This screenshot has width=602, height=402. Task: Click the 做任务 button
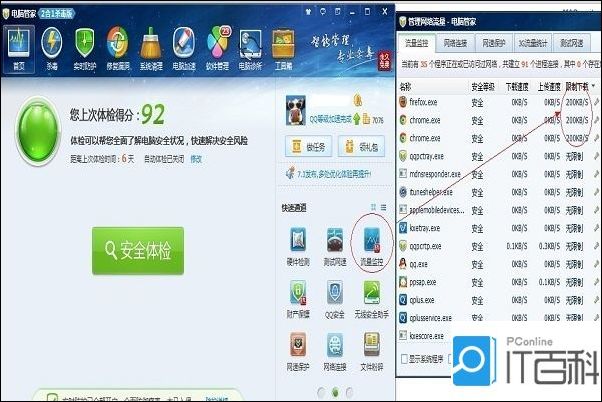click(309, 146)
